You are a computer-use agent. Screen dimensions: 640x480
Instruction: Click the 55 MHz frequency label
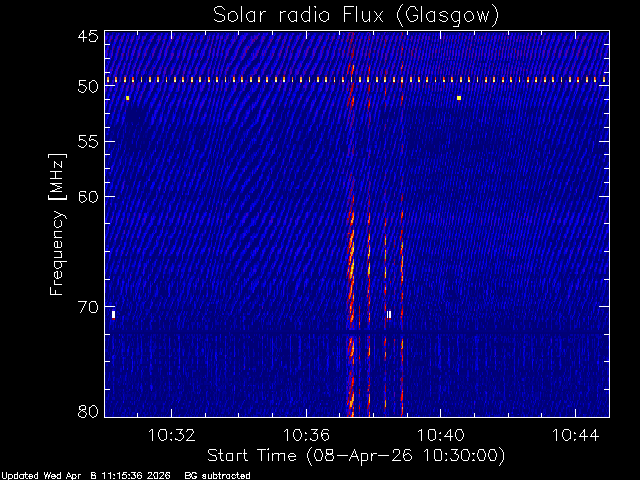(88, 142)
